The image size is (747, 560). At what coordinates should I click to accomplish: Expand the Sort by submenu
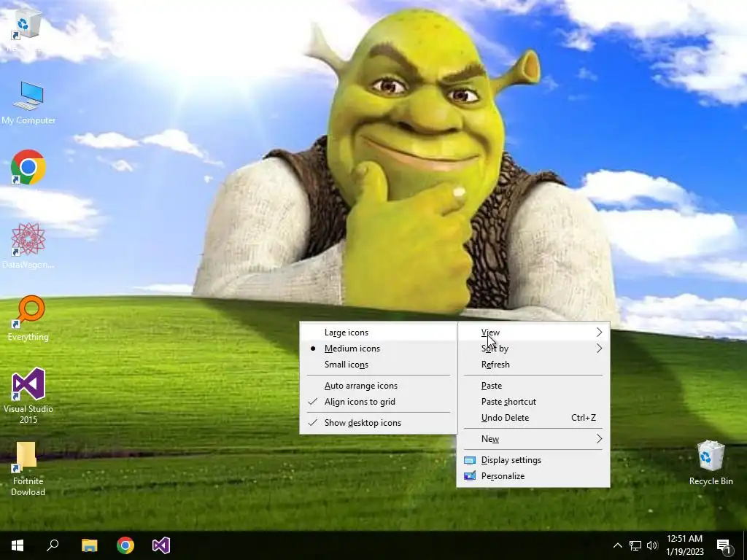click(533, 349)
